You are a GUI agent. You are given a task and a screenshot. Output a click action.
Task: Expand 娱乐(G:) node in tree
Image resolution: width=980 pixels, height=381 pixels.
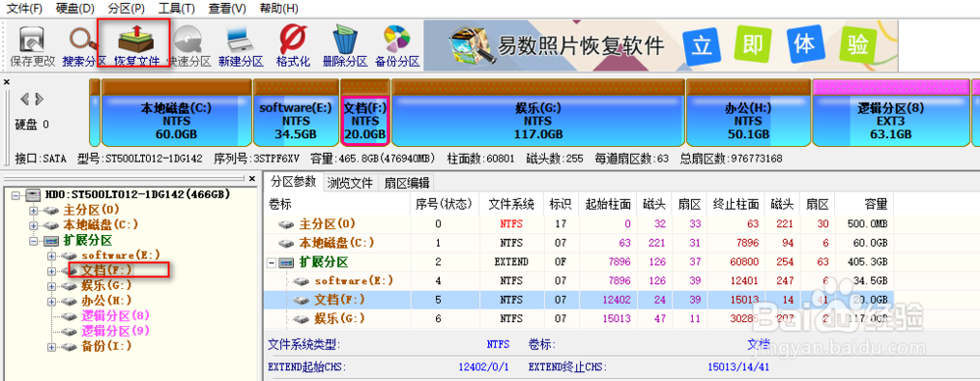(x=51, y=286)
